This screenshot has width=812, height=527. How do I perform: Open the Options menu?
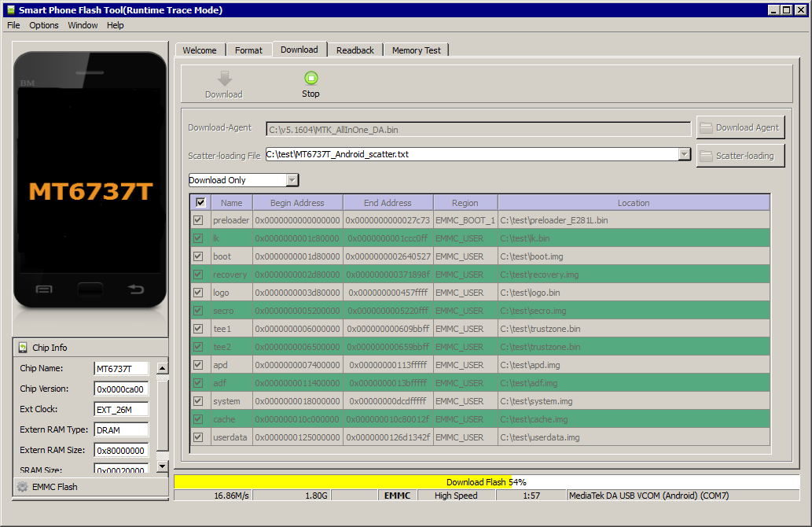point(44,25)
